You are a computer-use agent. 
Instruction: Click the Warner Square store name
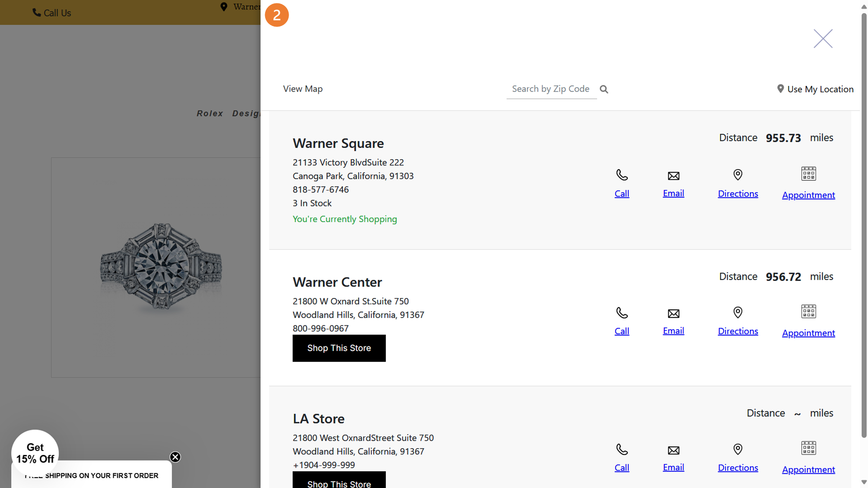click(338, 143)
